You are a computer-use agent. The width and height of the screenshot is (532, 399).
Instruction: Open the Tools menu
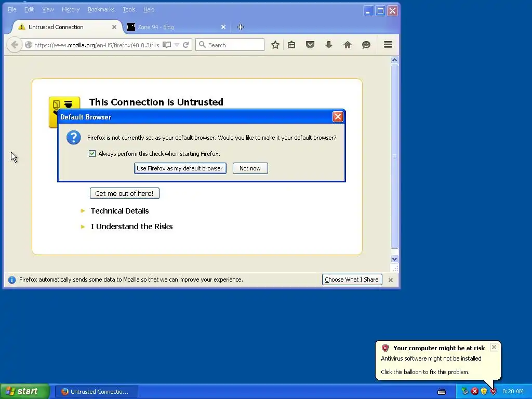pos(129,9)
